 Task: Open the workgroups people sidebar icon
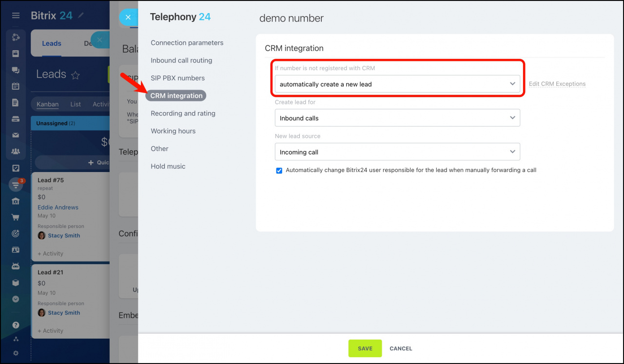click(16, 152)
